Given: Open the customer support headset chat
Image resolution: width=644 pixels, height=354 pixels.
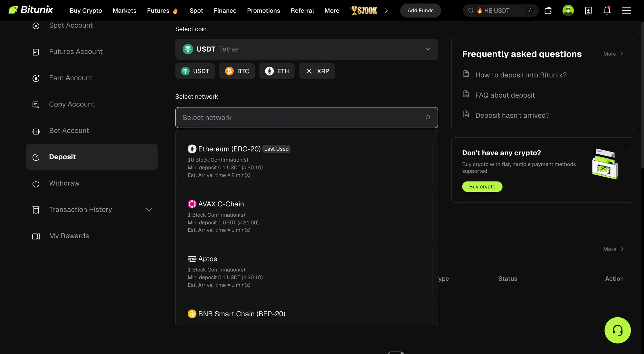Looking at the screenshot, I should [617, 330].
